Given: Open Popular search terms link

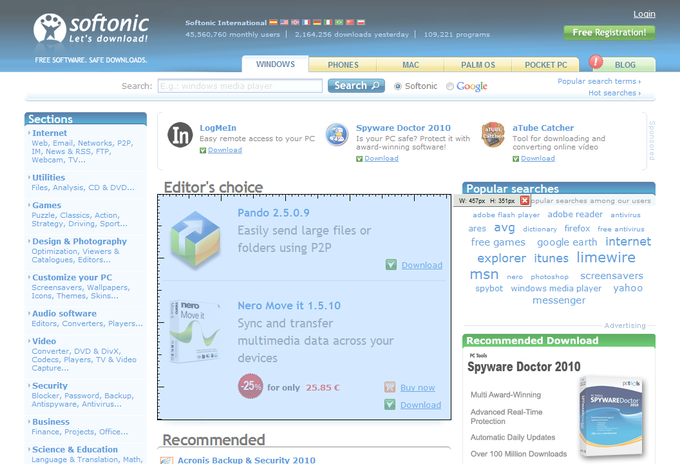Looking at the screenshot, I should (599, 81).
